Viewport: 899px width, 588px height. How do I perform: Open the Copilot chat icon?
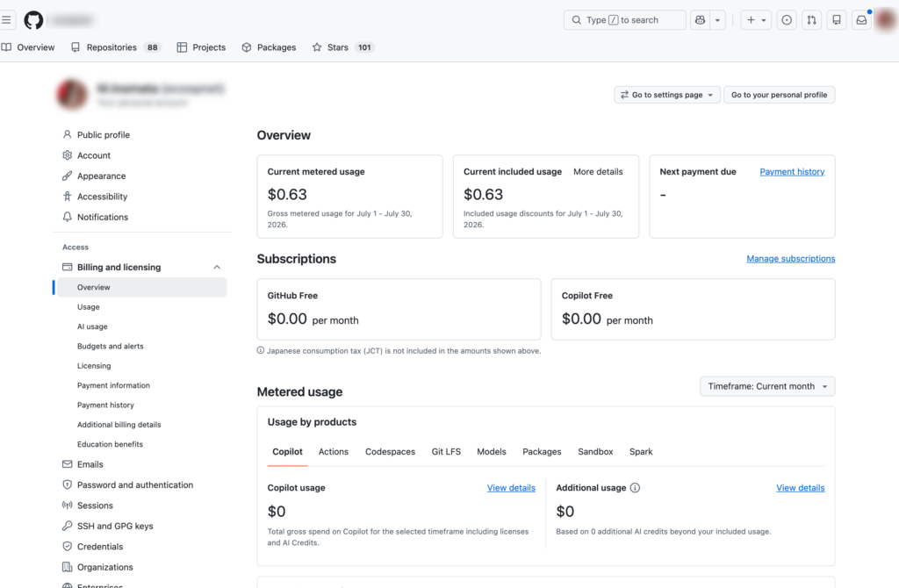700,20
